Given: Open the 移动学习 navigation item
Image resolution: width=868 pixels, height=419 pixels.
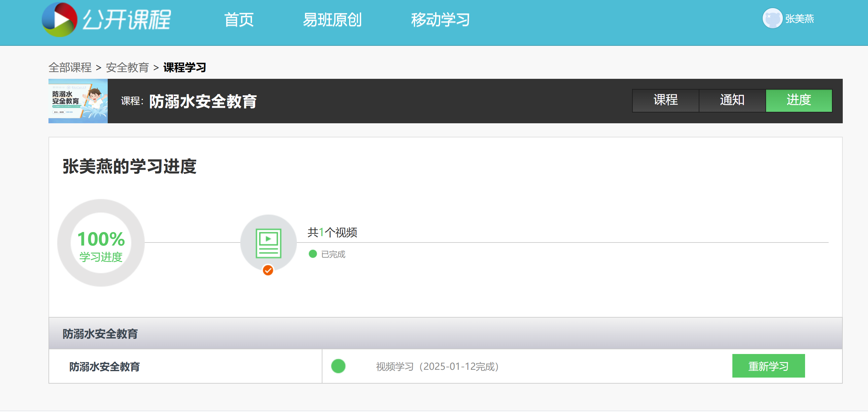Looking at the screenshot, I should 440,20.
